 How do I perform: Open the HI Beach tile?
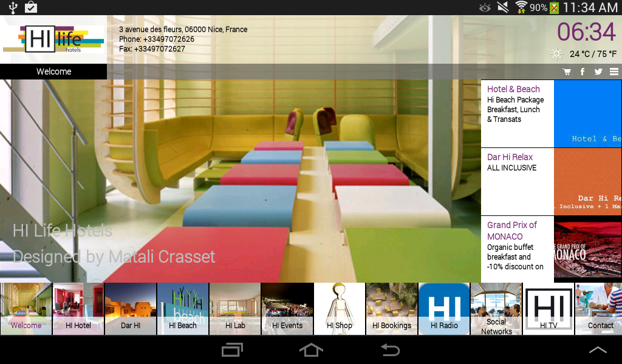[183, 309]
